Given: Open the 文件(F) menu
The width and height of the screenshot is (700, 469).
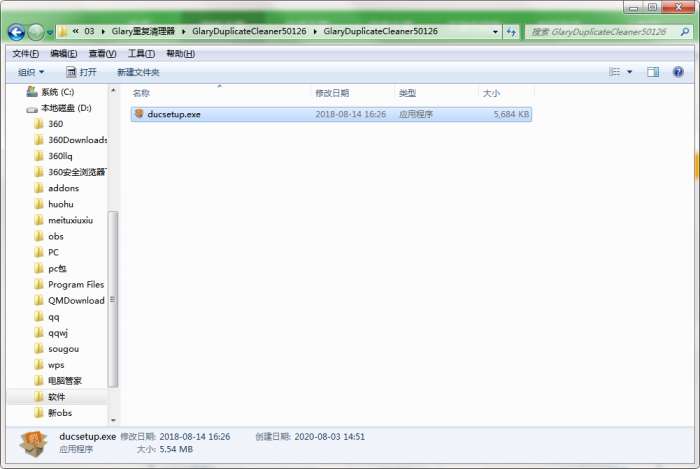Looking at the screenshot, I should coord(25,54).
